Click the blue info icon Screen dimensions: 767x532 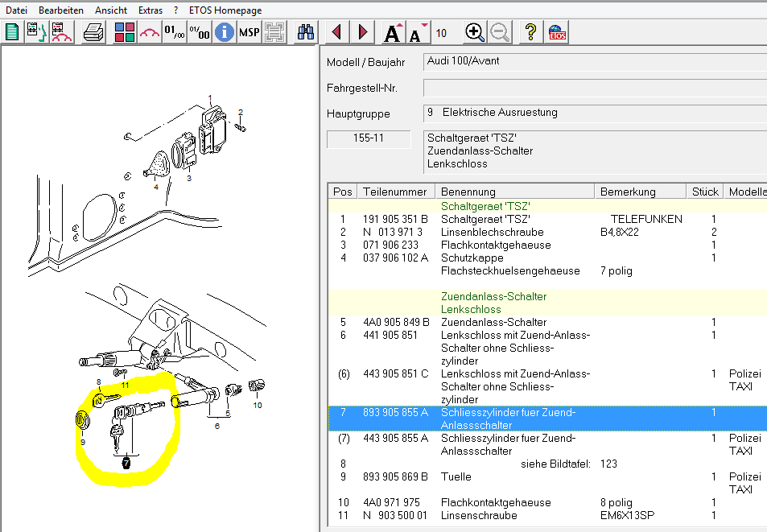click(x=225, y=32)
